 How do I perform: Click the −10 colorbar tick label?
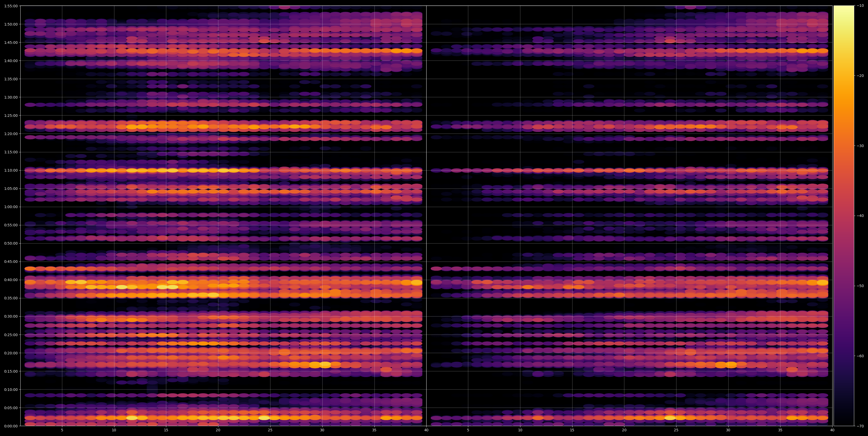[860, 6]
